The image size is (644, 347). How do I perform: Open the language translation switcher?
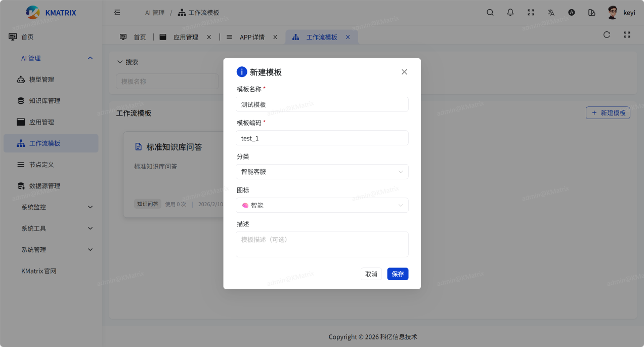click(x=551, y=13)
